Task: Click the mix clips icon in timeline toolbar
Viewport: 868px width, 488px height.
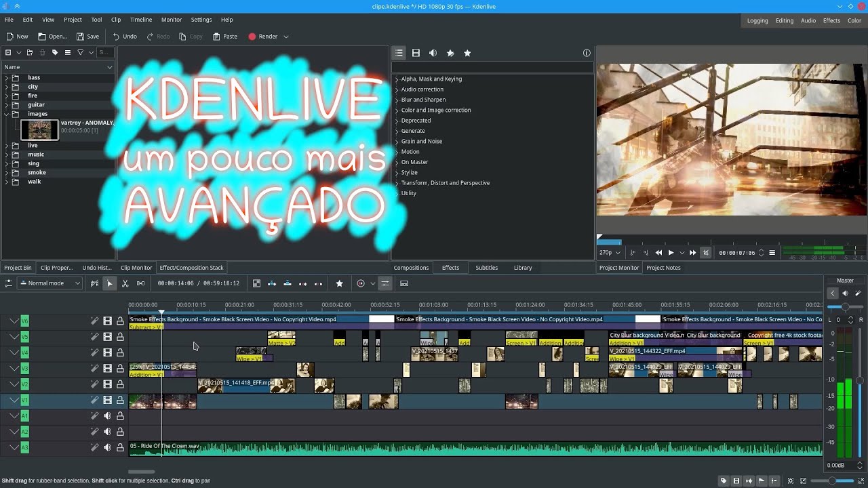Action: click(x=256, y=283)
